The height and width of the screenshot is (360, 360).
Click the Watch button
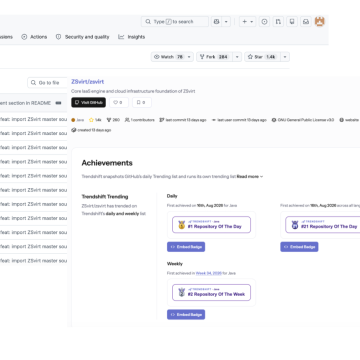point(168,57)
